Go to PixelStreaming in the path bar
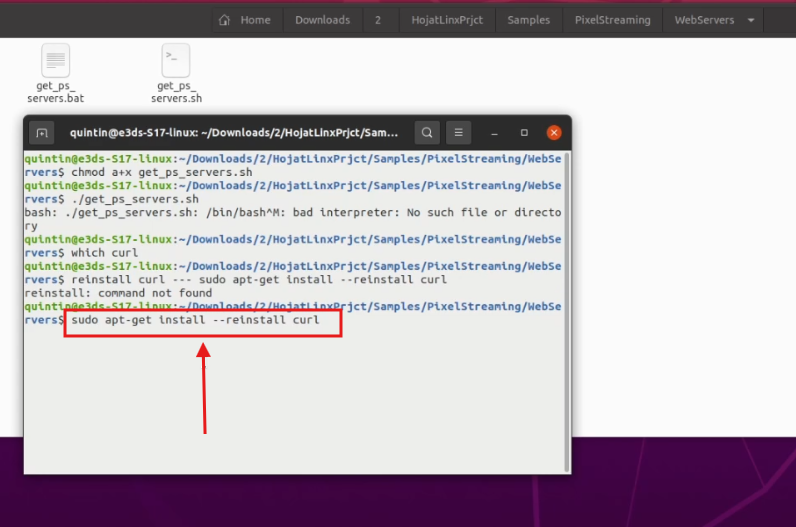Viewport: 796px width, 527px height. coord(612,20)
